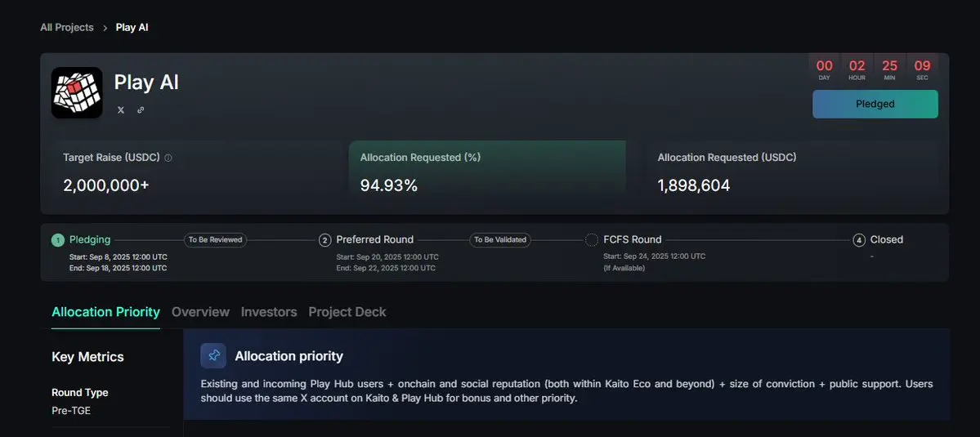
Task: Click the 2,000,000+ target raise value
Action: coord(106,185)
